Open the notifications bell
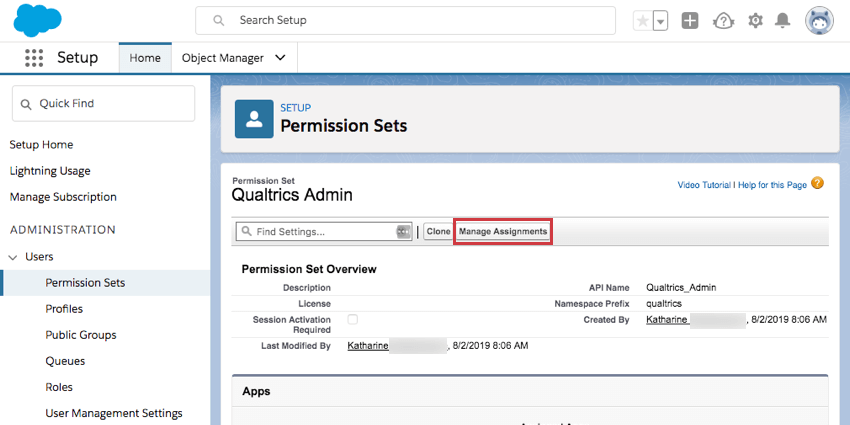850x425 pixels. pyautogui.click(x=783, y=21)
